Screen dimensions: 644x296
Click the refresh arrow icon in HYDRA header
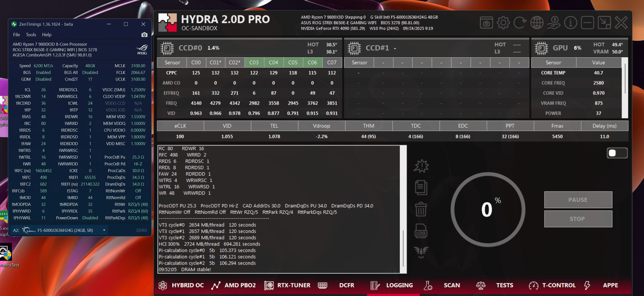click(x=520, y=23)
